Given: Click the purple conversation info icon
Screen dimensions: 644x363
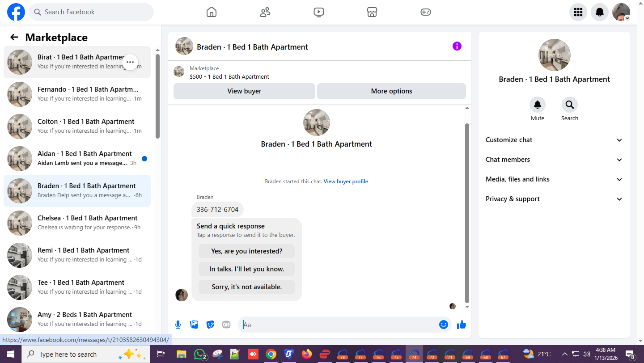Looking at the screenshot, I should click(457, 46).
